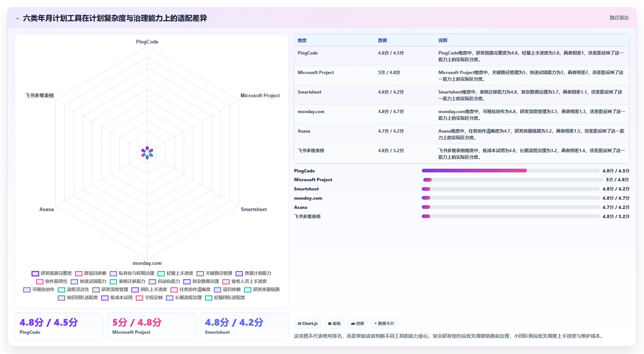Click the radar axis label Smartsheet
This screenshot has height=354, width=644.
254,209
